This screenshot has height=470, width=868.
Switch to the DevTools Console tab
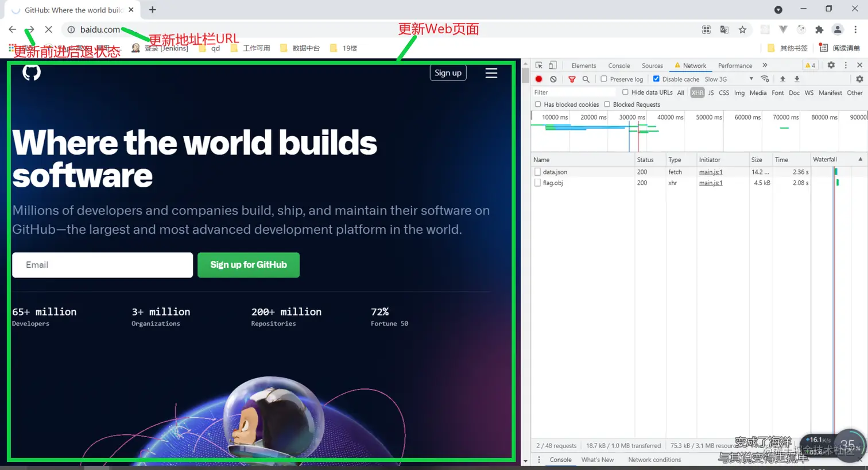click(x=619, y=66)
